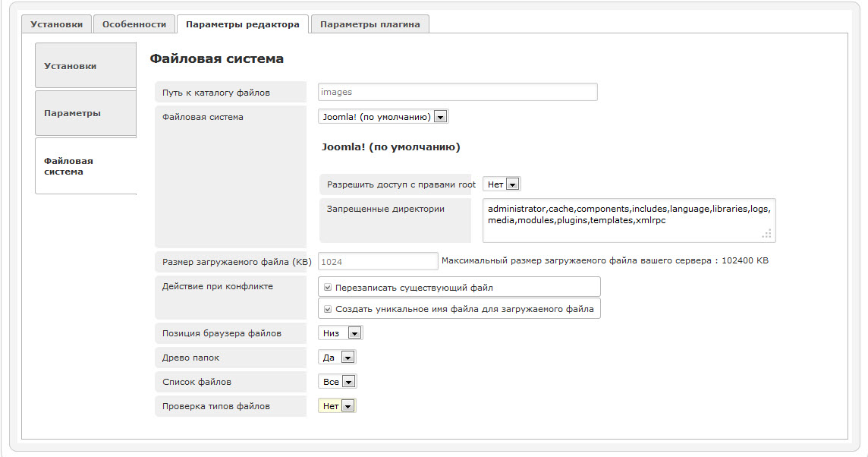The width and height of the screenshot is (868, 457).
Task: Click the bold Joomla! (по умолчанию) subheading
Action: pos(391,147)
